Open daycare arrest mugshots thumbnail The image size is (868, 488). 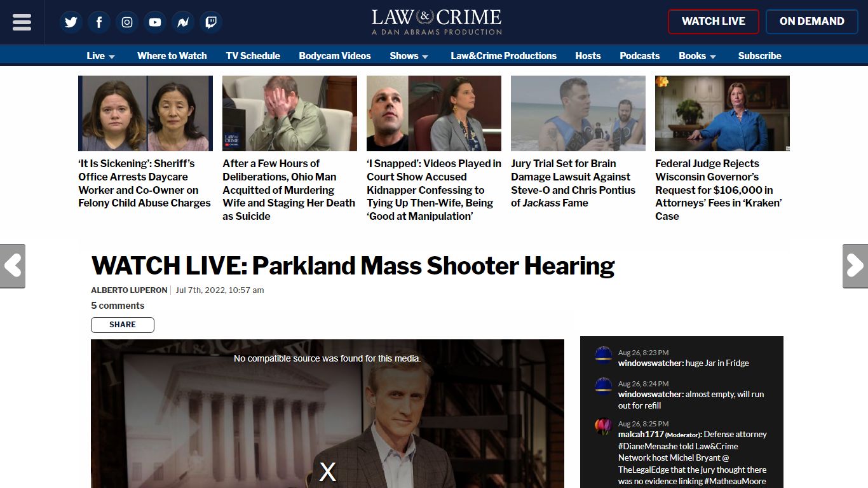[146, 113]
